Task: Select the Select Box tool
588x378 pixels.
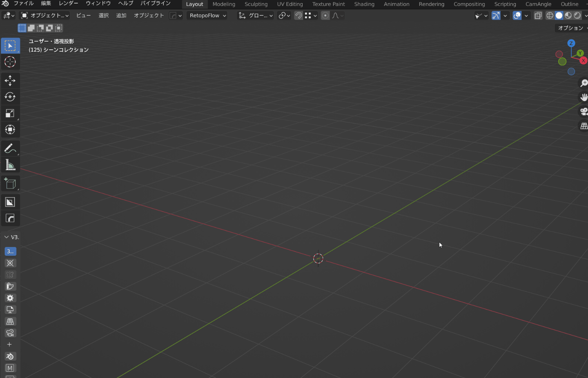Action: tap(10, 46)
